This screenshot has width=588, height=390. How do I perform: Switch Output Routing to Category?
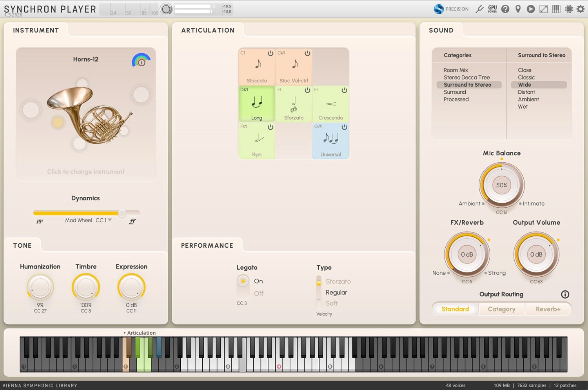(x=502, y=309)
